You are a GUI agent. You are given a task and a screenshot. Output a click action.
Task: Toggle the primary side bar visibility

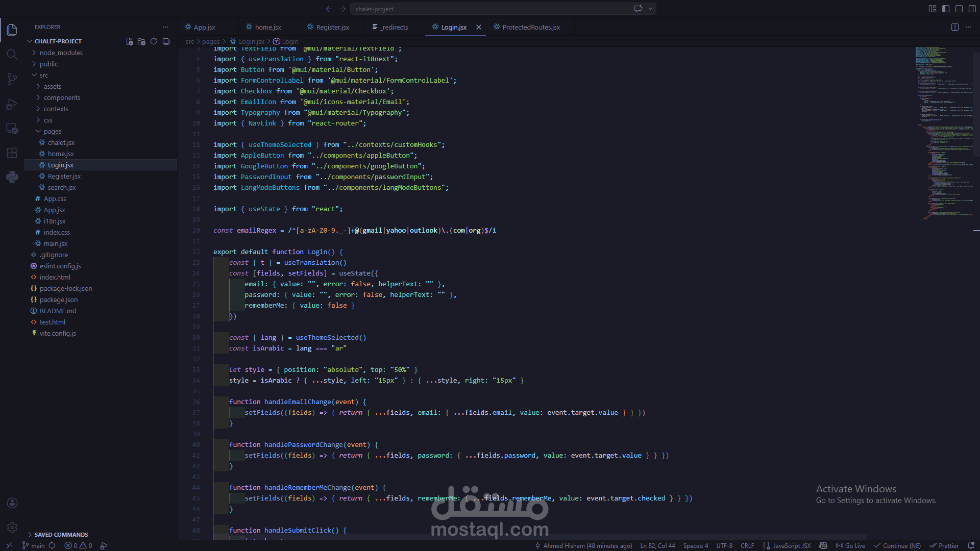(x=946, y=9)
